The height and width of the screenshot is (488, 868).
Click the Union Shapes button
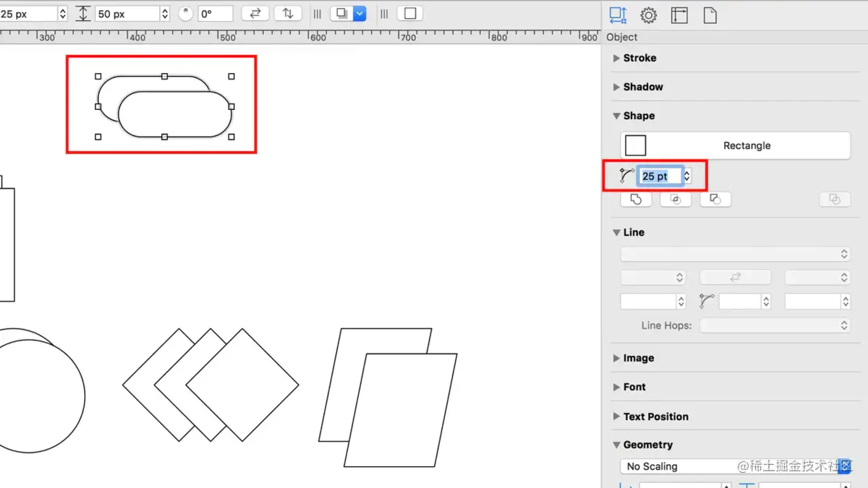637,200
